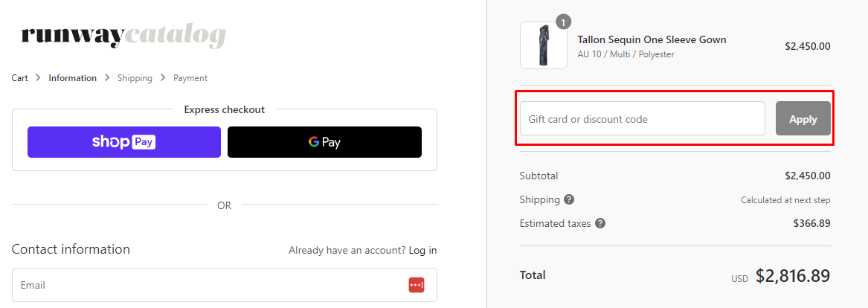Click the password manager icon in Email field
Image resolution: width=868 pixels, height=308 pixels.
[416, 285]
